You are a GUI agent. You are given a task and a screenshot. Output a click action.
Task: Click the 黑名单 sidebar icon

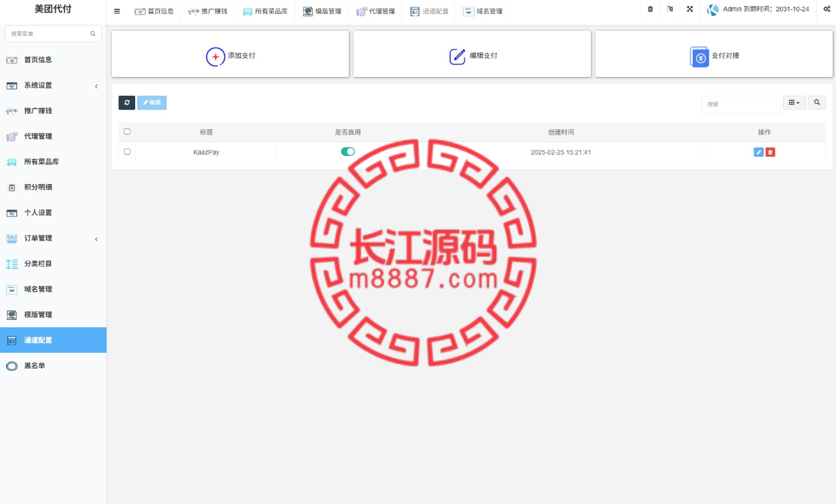(x=11, y=366)
